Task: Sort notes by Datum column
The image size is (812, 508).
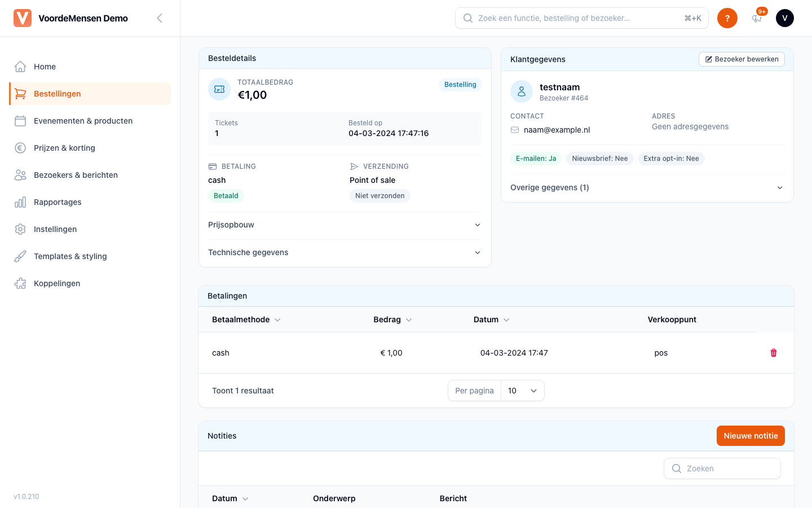Action: (x=230, y=498)
